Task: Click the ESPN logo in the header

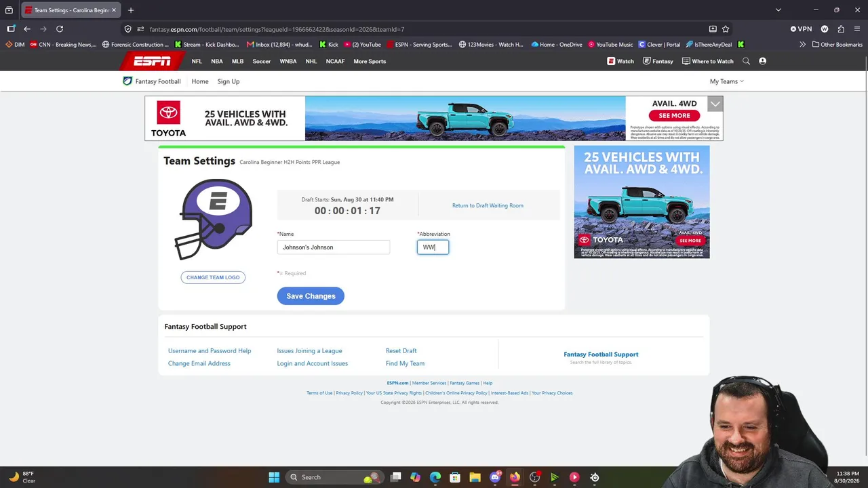Action: click(x=152, y=61)
